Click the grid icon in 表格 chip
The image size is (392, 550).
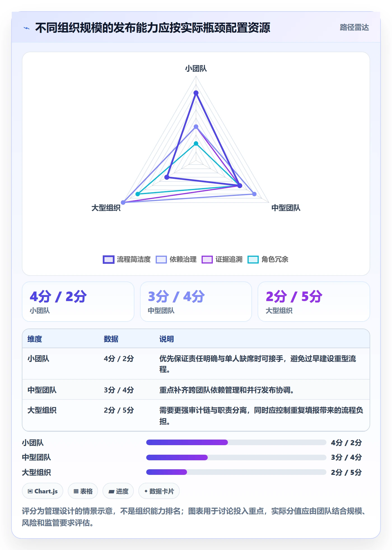coord(76,491)
